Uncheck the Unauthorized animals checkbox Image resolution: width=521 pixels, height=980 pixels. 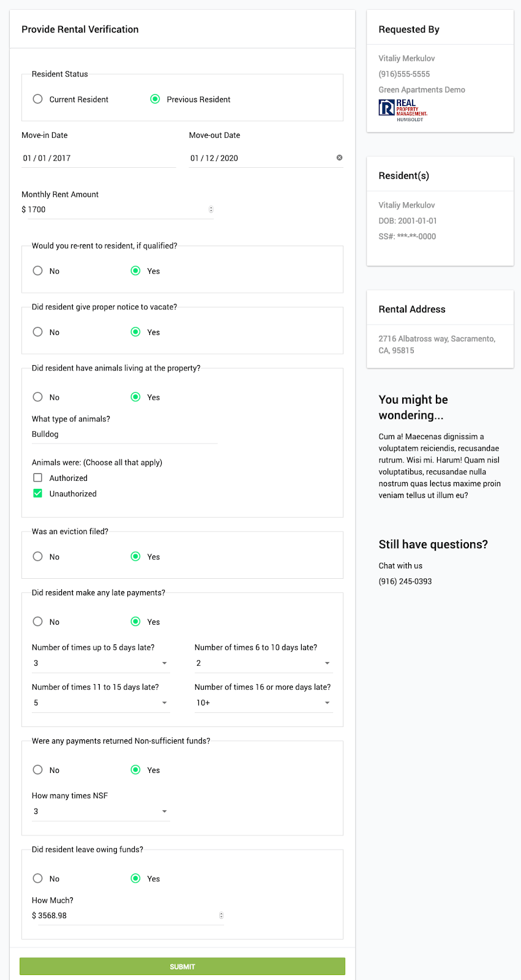pyautogui.click(x=37, y=493)
